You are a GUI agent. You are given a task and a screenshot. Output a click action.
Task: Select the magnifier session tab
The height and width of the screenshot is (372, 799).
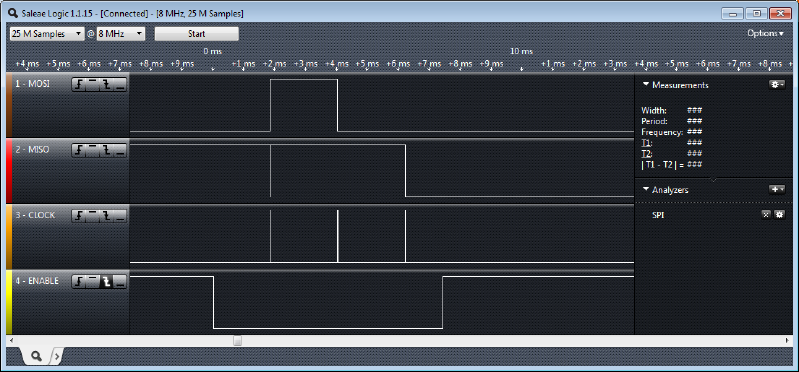[x=36, y=356]
